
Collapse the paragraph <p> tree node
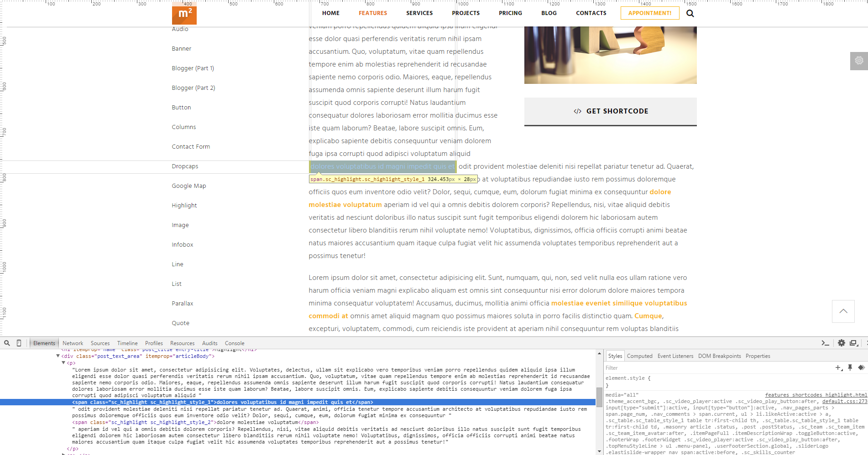pyautogui.click(x=63, y=363)
